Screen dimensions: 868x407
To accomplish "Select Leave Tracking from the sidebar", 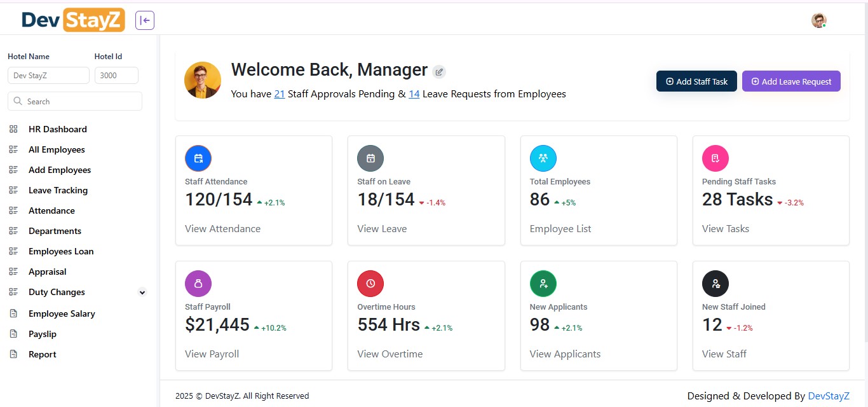I will [x=58, y=190].
